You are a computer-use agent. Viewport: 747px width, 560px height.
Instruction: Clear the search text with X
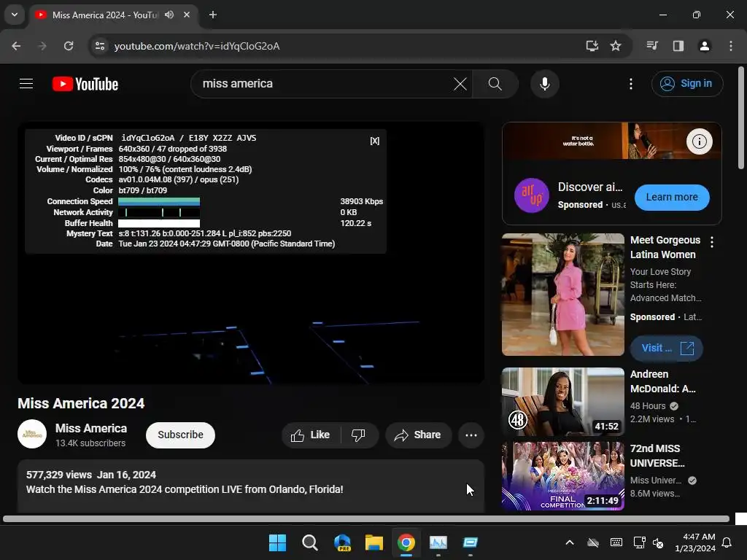460,84
